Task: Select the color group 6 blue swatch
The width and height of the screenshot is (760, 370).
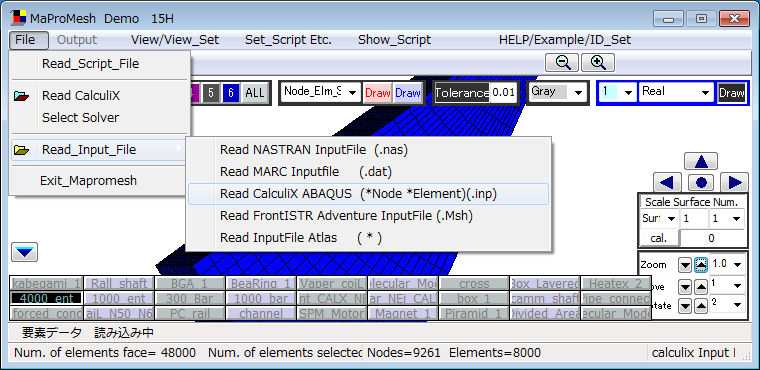Action: [x=231, y=93]
